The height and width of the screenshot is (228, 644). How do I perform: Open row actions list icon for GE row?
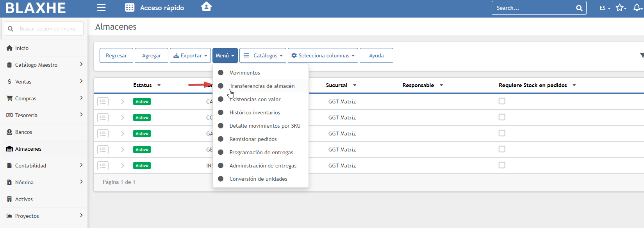pyautogui.click(x=103, y=150)
